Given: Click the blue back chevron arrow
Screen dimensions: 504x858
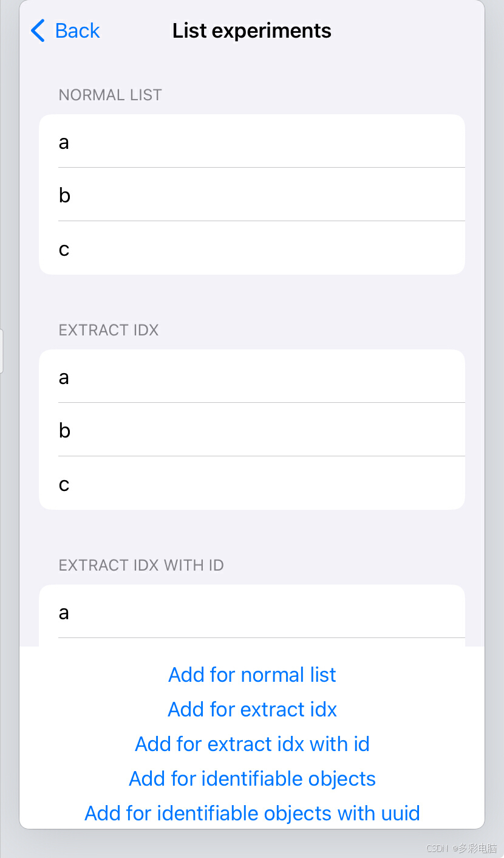Looking at the screenshot, I should coord(38,30).
